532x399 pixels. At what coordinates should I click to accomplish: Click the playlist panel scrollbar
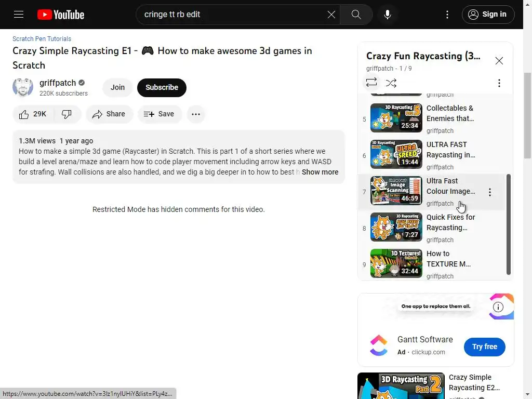(508, 224)
